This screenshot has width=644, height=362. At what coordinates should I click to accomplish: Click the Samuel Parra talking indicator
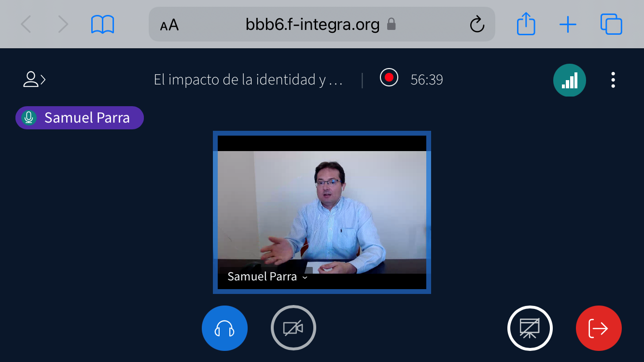coord(80,118)
